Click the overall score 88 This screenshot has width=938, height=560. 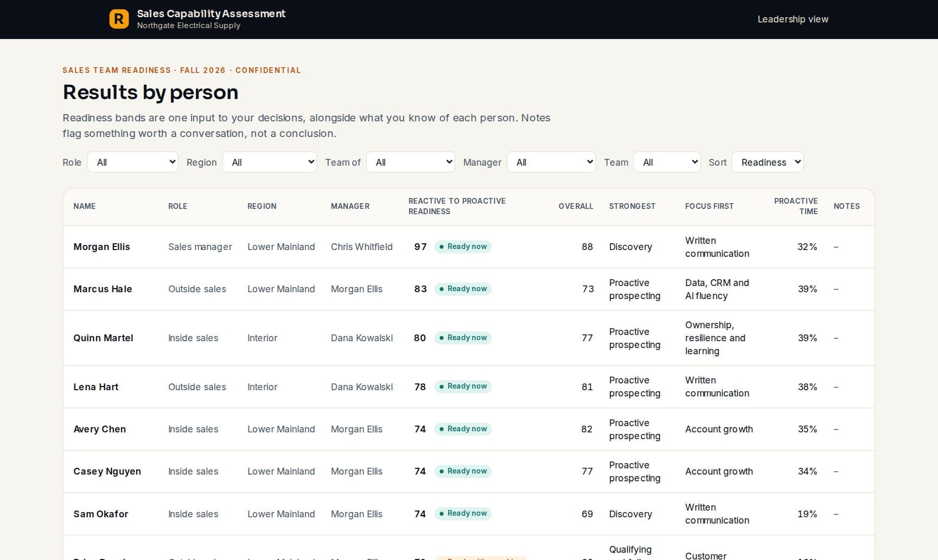coord(587,247)
